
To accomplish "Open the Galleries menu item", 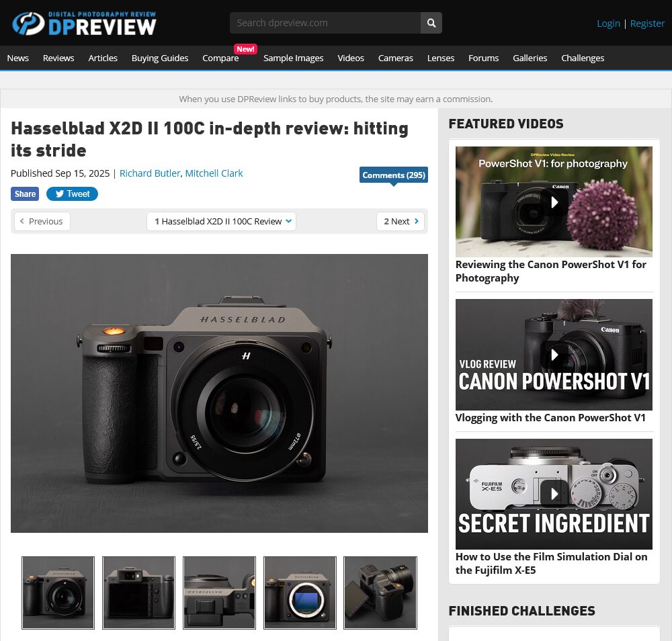I will [x=530, y=58].
